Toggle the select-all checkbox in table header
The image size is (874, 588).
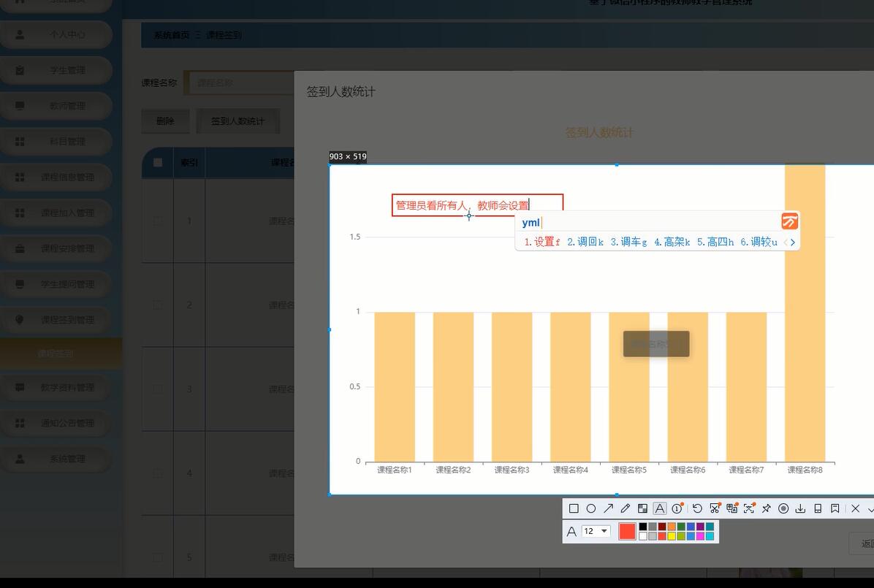click(158, 162)
